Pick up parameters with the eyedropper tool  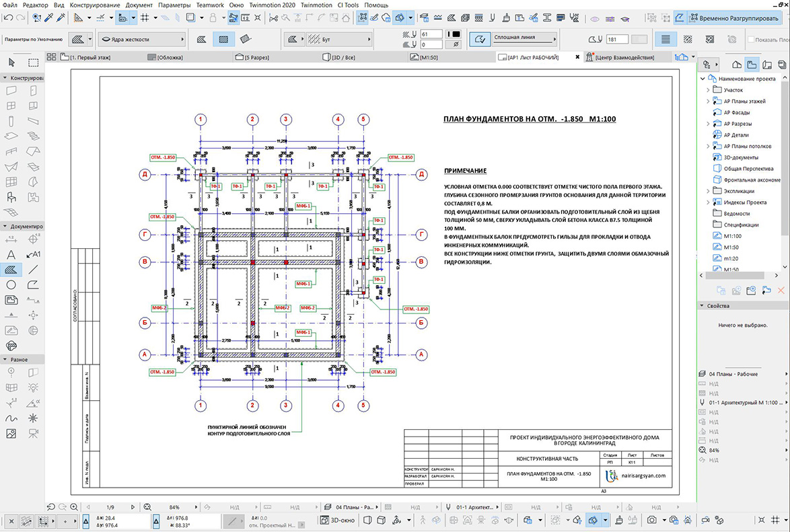pyautogui.click(x=49, y=17)
